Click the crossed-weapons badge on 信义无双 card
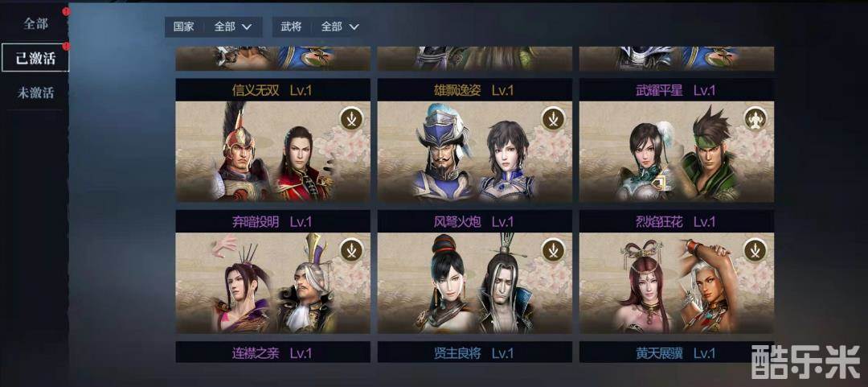Image resolution: width=868 pixels, height=387 pixels. point(351,118)
